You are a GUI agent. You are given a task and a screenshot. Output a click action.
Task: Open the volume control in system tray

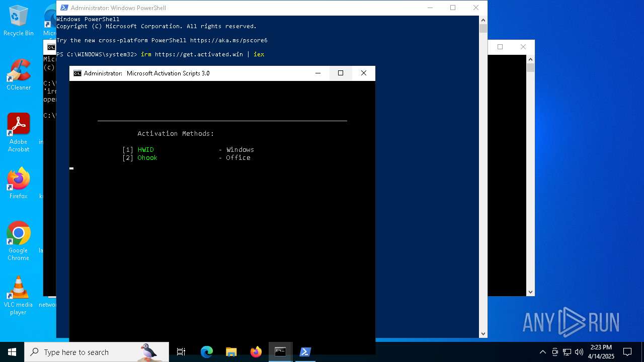coord(579,352)
